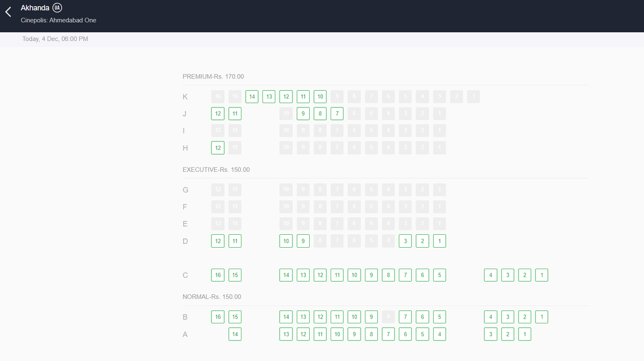
Task: Select seat 11 in row K
Action: tap(303, 97)
